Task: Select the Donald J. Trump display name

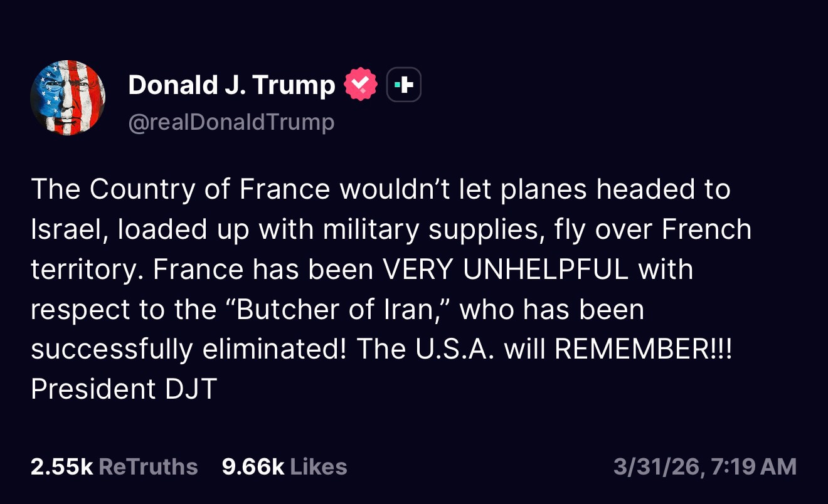Action: pyautogui.click(x=231, y=84)
